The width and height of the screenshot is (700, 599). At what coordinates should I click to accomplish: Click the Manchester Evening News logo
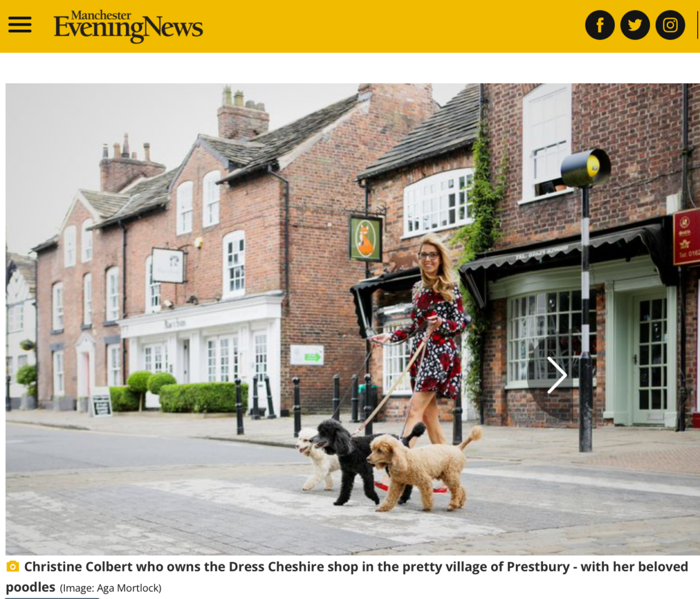pos(128,26)
